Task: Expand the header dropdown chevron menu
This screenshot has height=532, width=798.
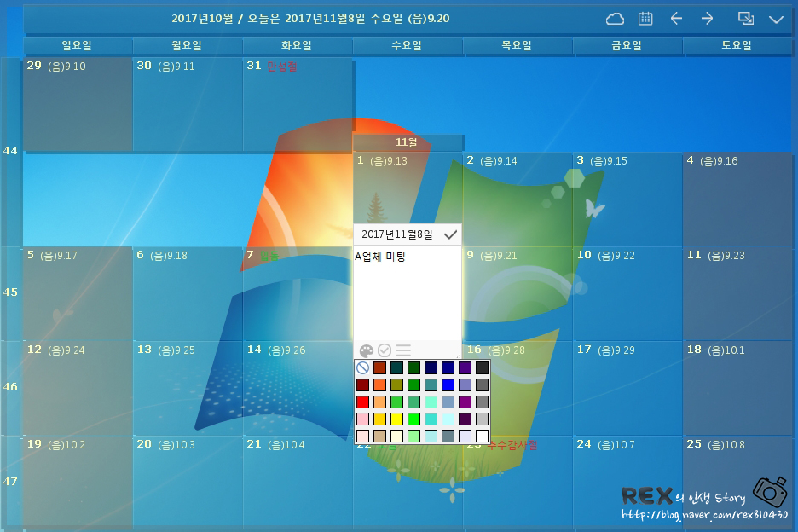Action: click(776, 20)
